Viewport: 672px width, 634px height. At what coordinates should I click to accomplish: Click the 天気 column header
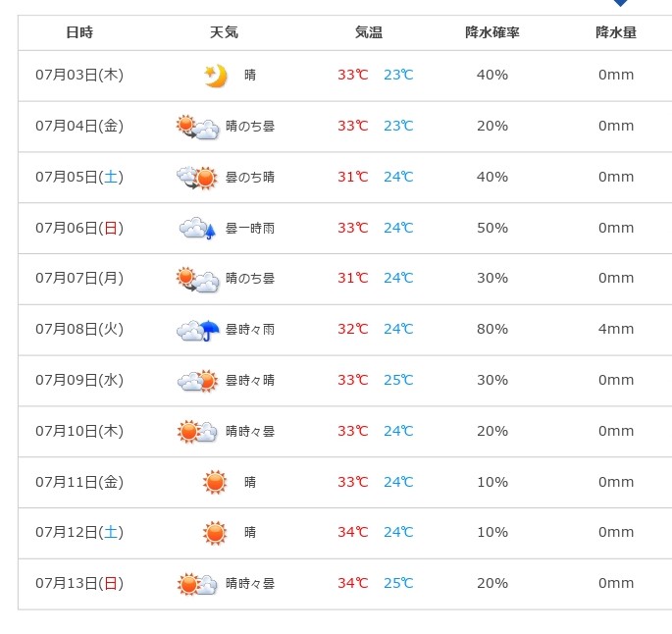click(x=224, y=32)
